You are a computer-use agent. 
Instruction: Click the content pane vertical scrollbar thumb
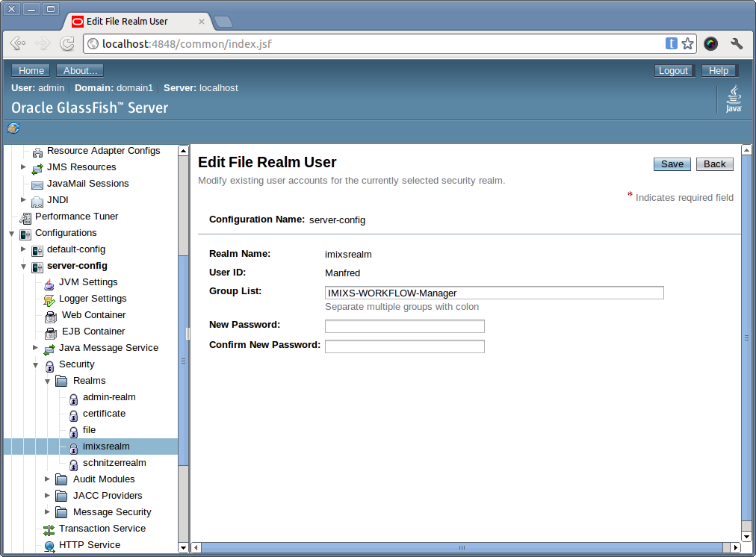[x=746, y=337]
